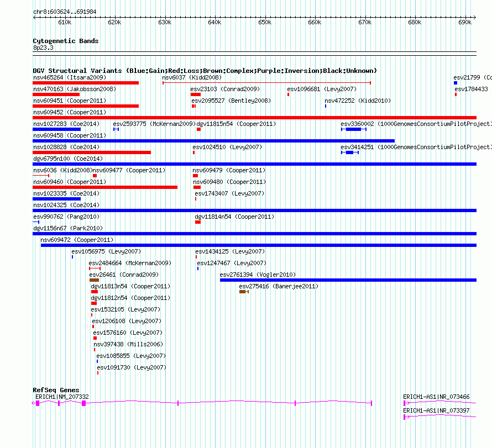
Task: Select nsv609477 (Cooper2011) label
Action: 129,170
